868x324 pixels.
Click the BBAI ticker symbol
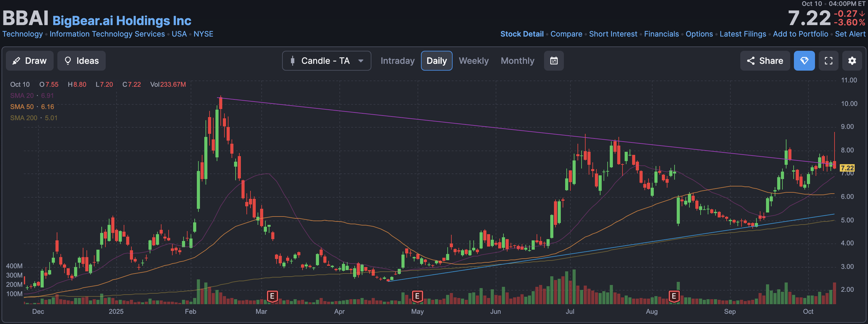25,18
